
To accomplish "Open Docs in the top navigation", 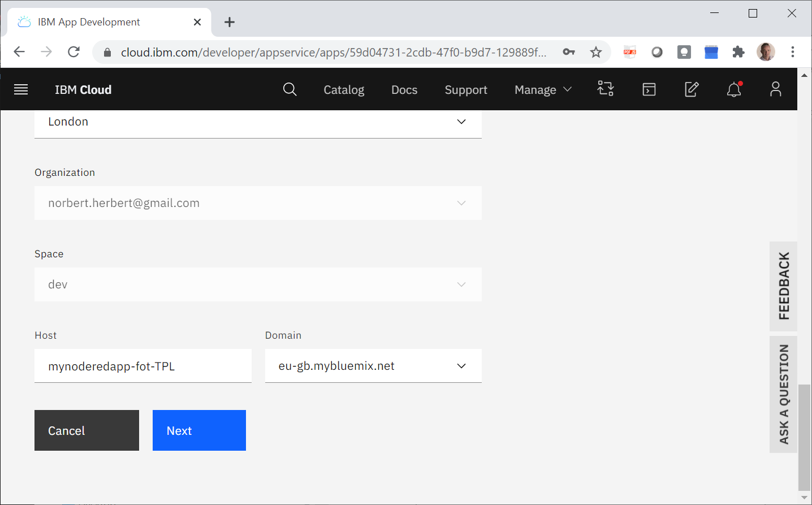I will click(x=404, y=90).
